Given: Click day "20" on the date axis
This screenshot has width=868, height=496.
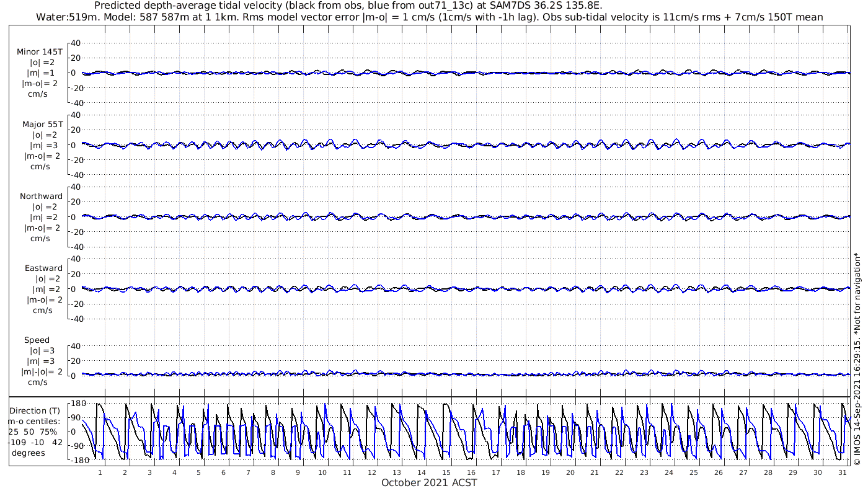Looking at the screenshot, I should point(570,472).
